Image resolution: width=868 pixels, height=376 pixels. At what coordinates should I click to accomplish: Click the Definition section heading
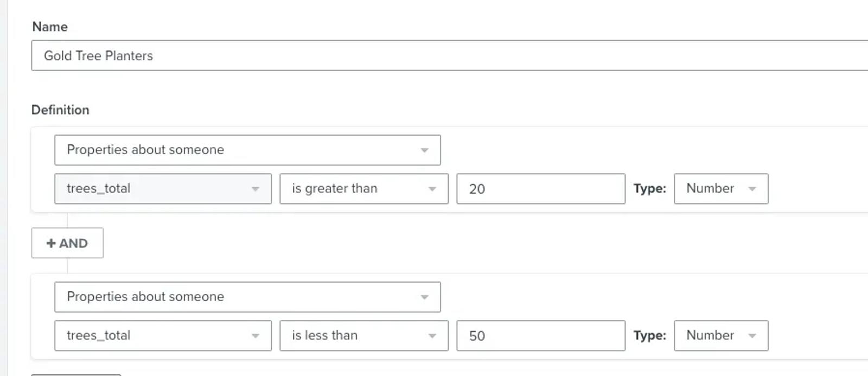click(x=60, y=110)
